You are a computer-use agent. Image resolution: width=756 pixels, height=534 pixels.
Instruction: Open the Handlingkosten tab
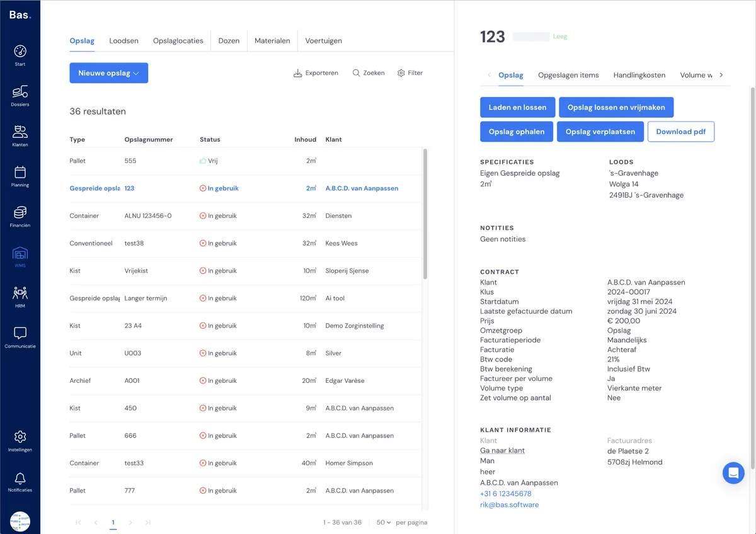coord(639,75)
